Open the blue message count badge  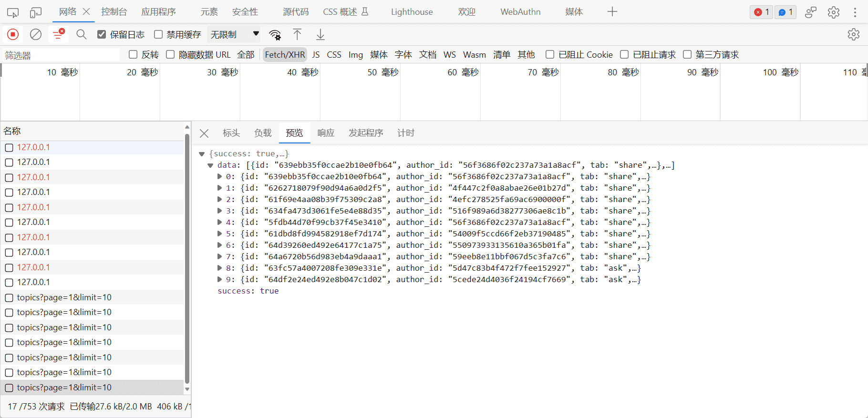coord(785,12)
